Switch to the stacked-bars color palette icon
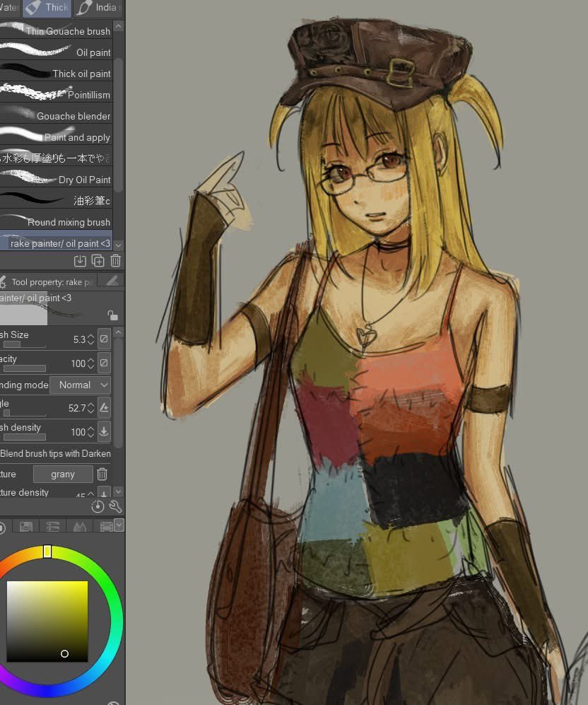This screenshot has width=588, height=705. 52,526
